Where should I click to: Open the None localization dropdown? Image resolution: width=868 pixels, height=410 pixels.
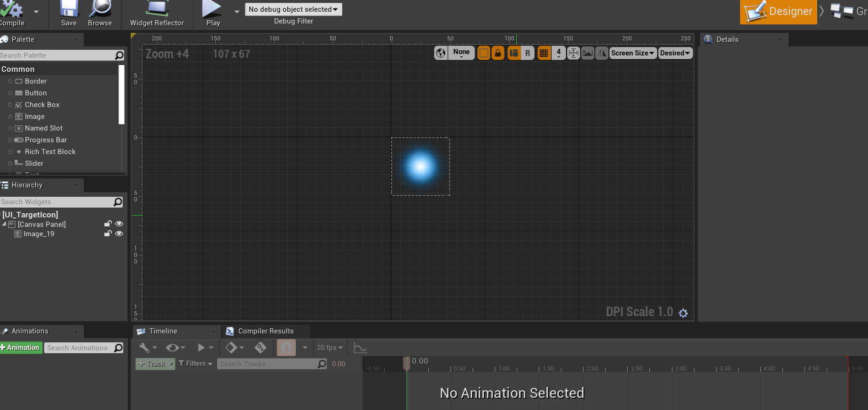click(461, 53)
